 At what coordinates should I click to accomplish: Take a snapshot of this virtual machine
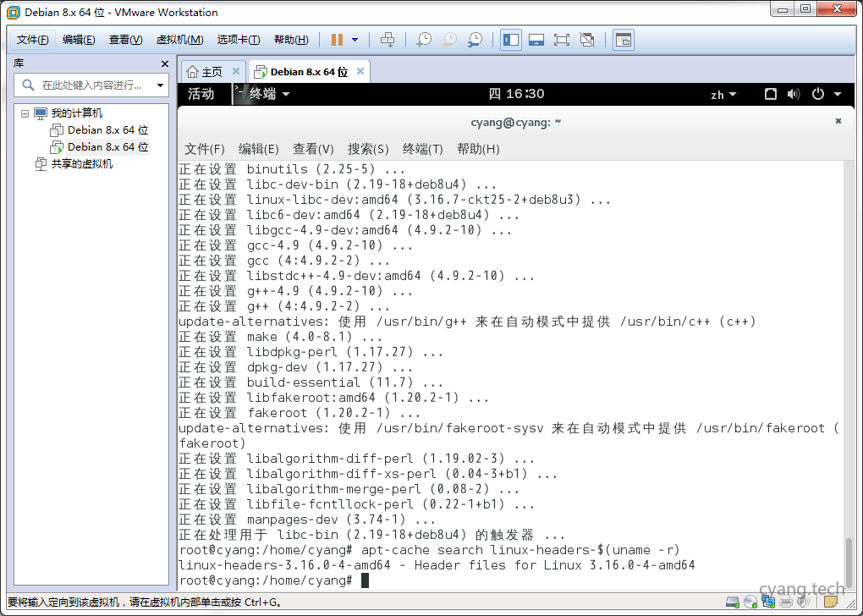(424, 39)
